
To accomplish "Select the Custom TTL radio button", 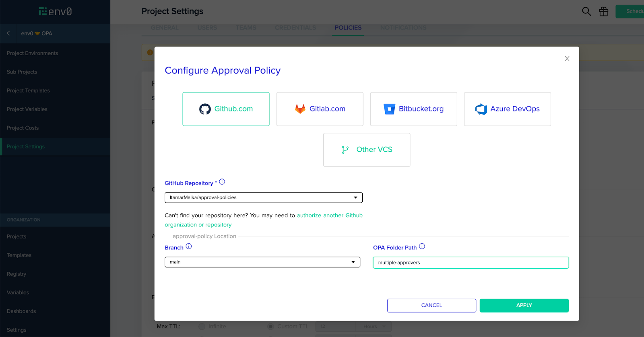I will (x=271, y=327).
